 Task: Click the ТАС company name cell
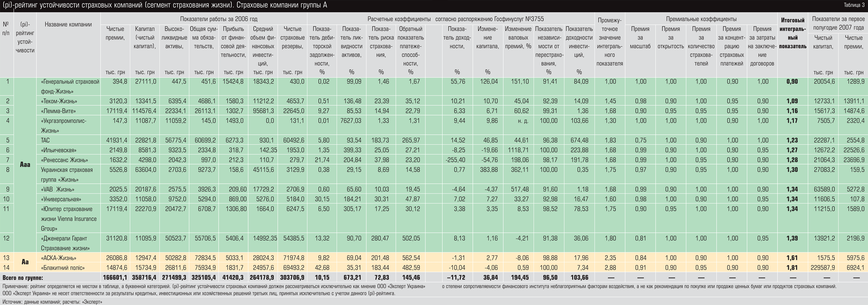45,141
